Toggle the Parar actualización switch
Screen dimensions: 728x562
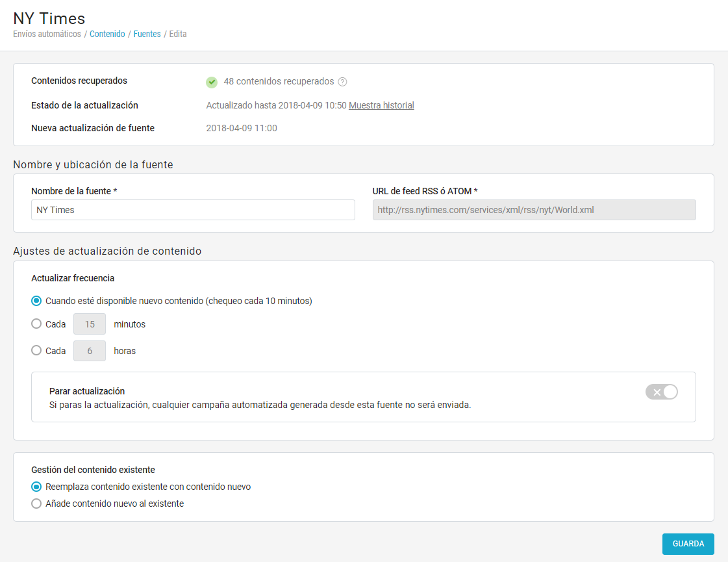pos(661,392)
